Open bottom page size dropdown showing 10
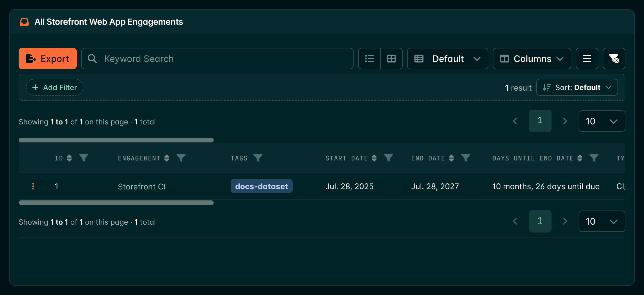This screenshot has width=644, height=295. pos(602,221)
